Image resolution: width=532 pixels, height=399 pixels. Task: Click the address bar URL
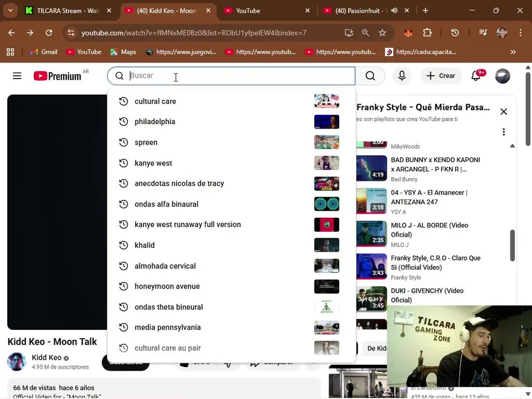[x=194, y=33]
